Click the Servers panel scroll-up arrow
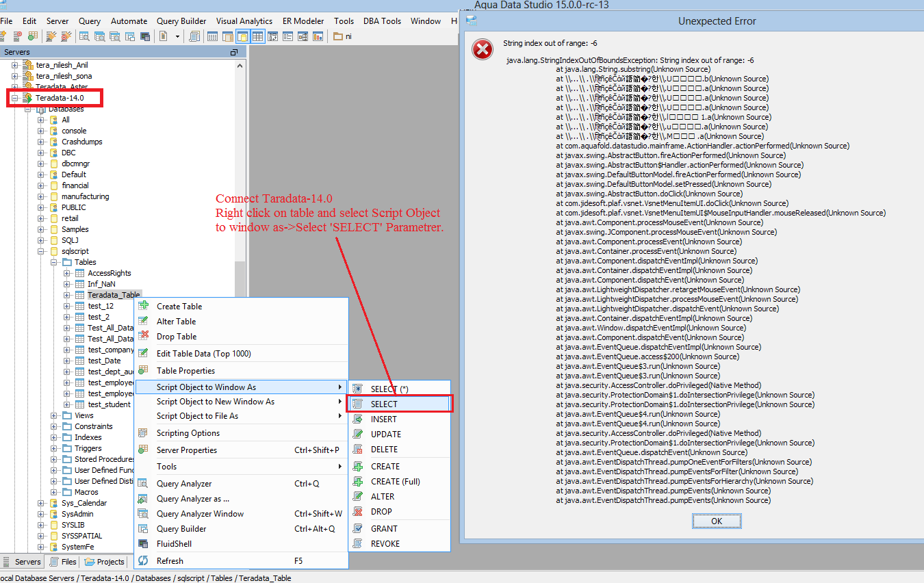 point(240,66)
